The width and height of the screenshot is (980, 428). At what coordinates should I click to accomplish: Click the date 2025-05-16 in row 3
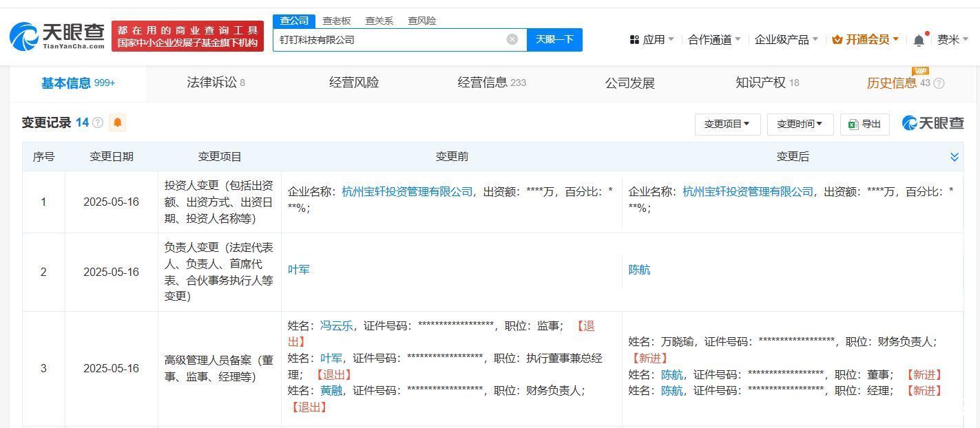(x=111, y=368)
